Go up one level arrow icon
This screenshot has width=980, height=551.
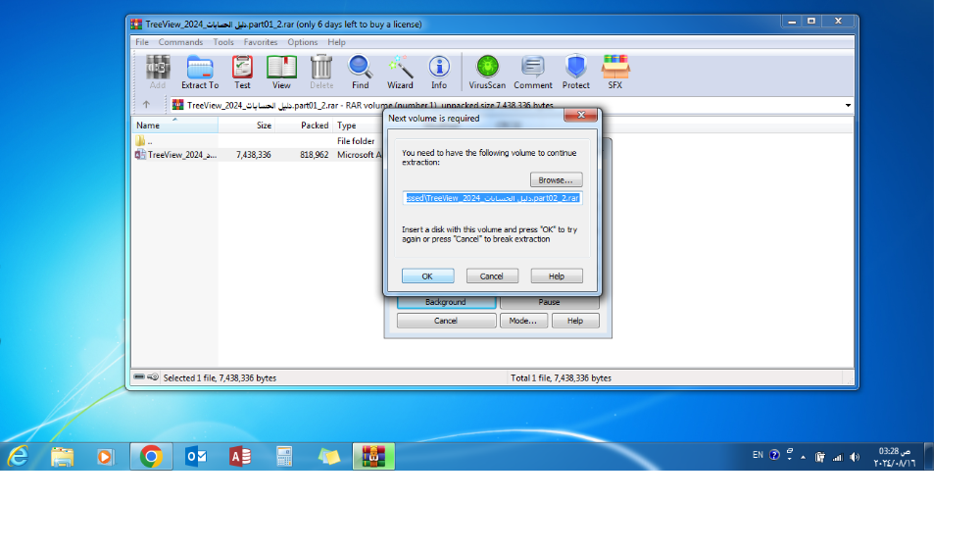[x=146, y=105]
